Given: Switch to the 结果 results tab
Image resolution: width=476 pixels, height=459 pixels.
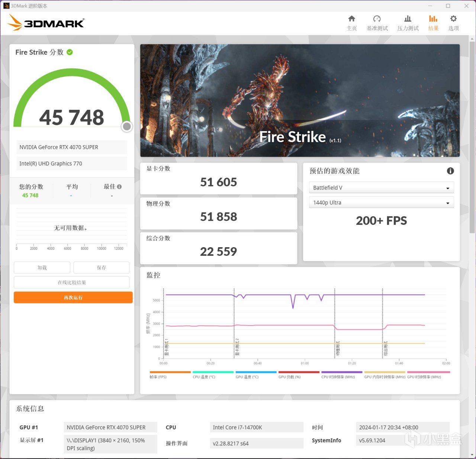Looking at the screenshot, I should tap(433, 22).
